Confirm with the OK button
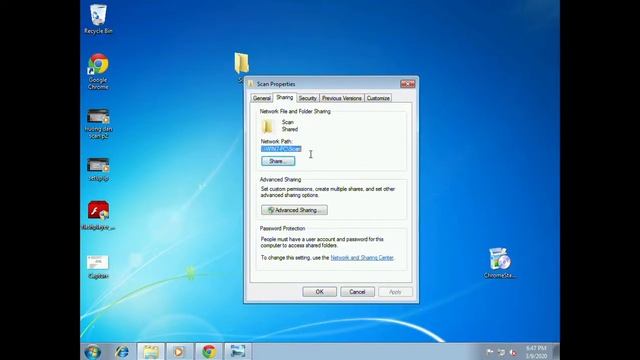 (x=320, y=292)
